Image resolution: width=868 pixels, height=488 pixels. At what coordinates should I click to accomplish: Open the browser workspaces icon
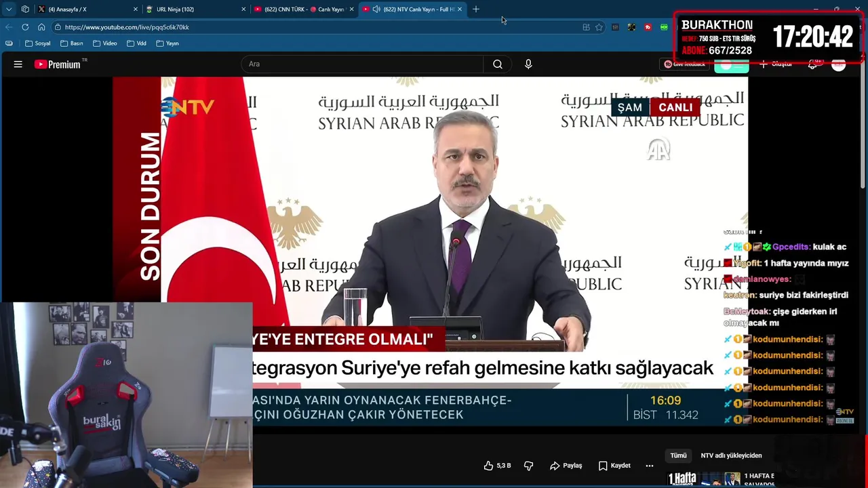tap(25, 9)
